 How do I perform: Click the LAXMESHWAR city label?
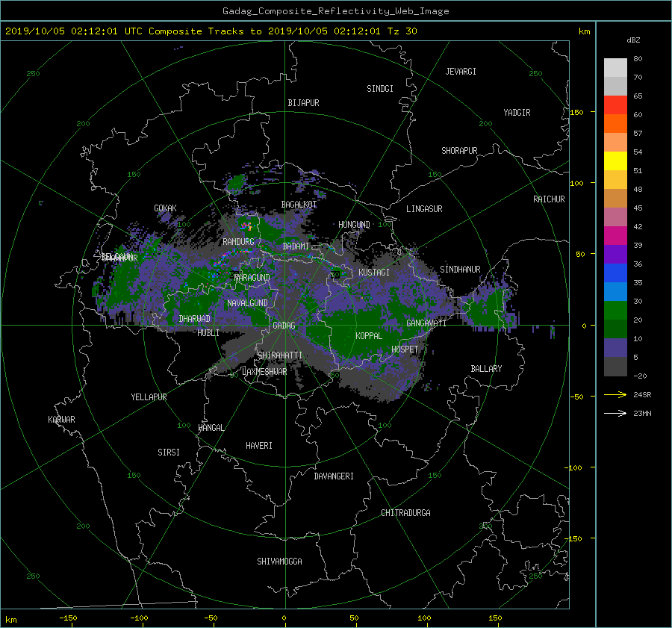264,372
